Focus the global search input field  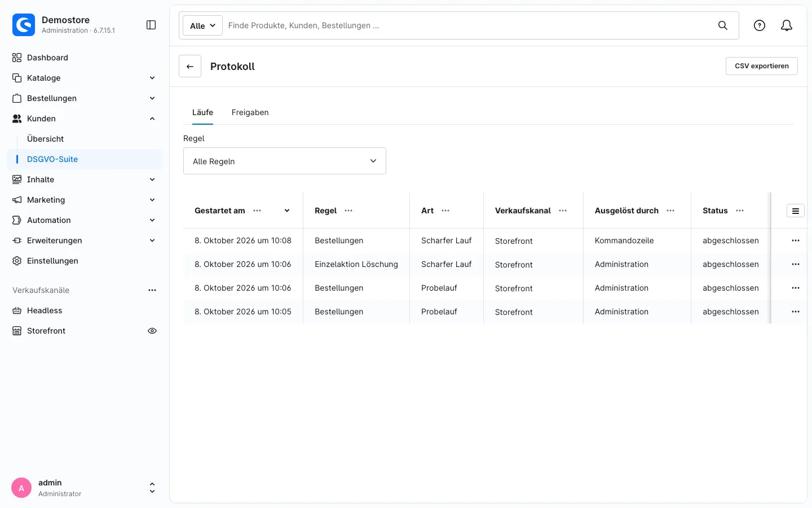point(468,25)
